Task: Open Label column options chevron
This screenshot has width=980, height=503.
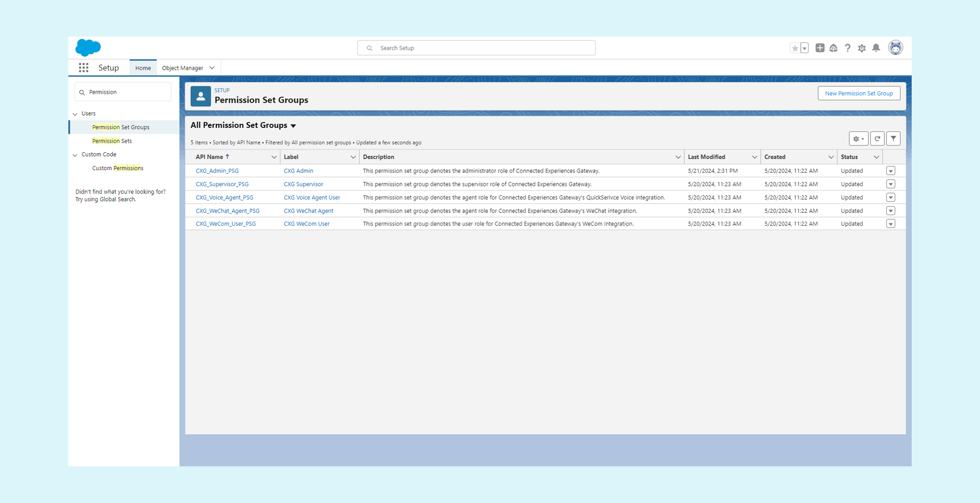Action: 353,157
